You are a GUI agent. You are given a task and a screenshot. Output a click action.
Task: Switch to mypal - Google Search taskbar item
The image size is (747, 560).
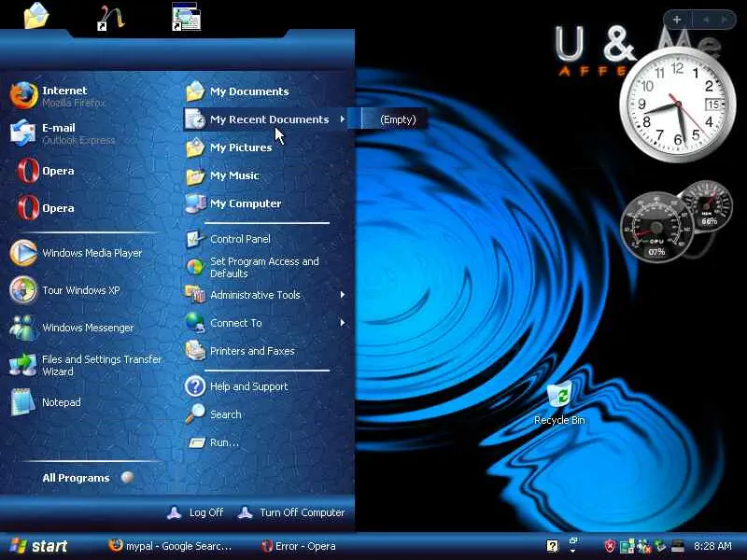coord(170,546)
